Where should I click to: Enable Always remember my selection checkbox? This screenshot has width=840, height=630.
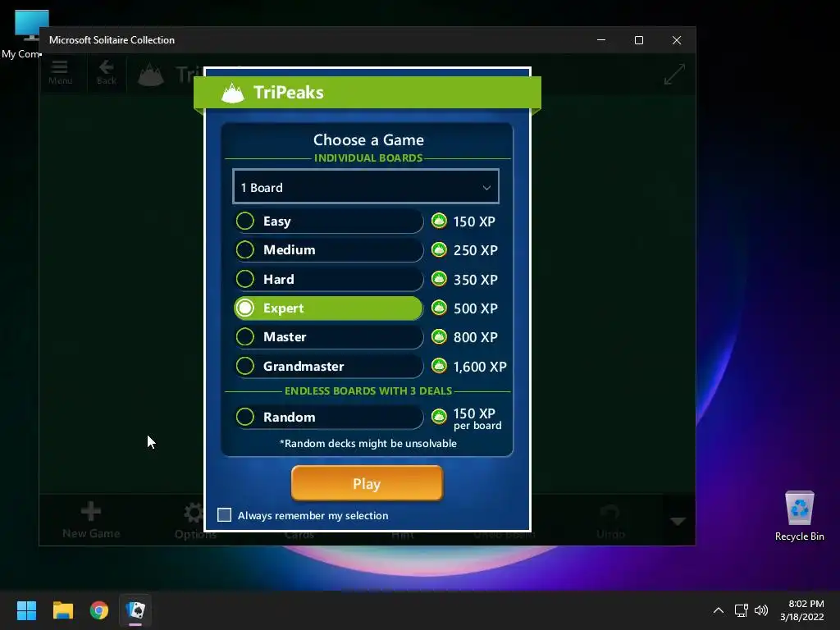point(225,515)
